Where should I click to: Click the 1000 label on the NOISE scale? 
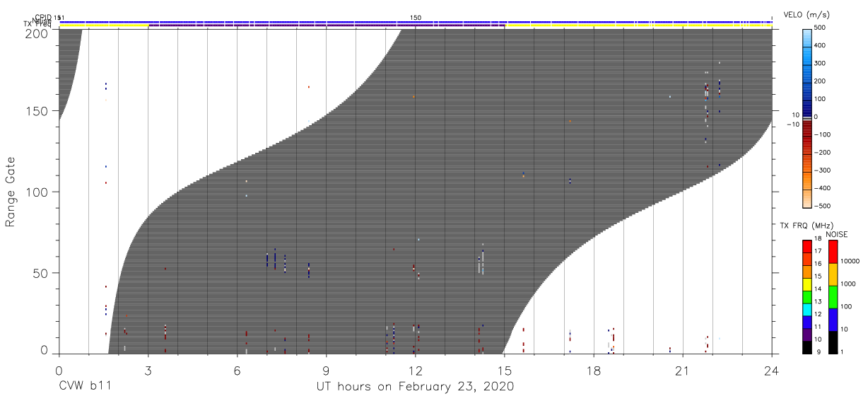click(x=848, y=284)
